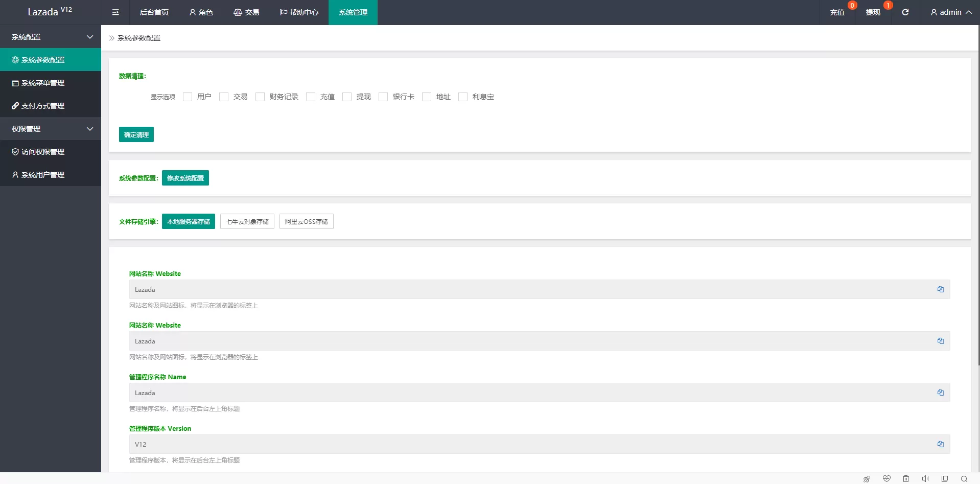Viewport: 980px width, 484px height.
Task: Click the heartbeat icon in bottom bar
Action: [x=886, y=479]
